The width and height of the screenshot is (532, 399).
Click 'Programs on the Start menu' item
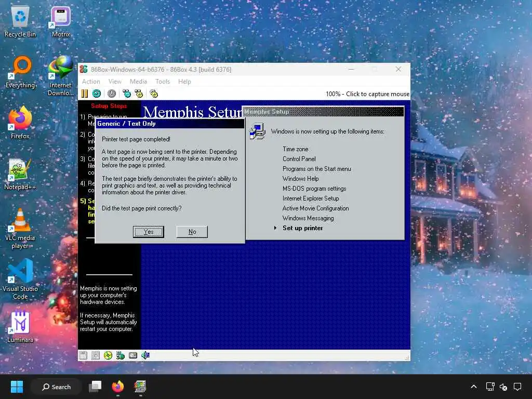point(316,169)
